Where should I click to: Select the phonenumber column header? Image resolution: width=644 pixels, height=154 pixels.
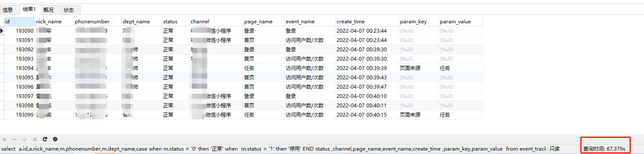98,21
